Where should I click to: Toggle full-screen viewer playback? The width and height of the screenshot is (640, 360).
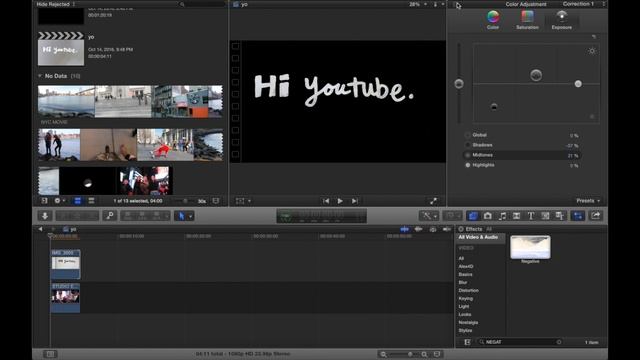[x=433, y=201]
